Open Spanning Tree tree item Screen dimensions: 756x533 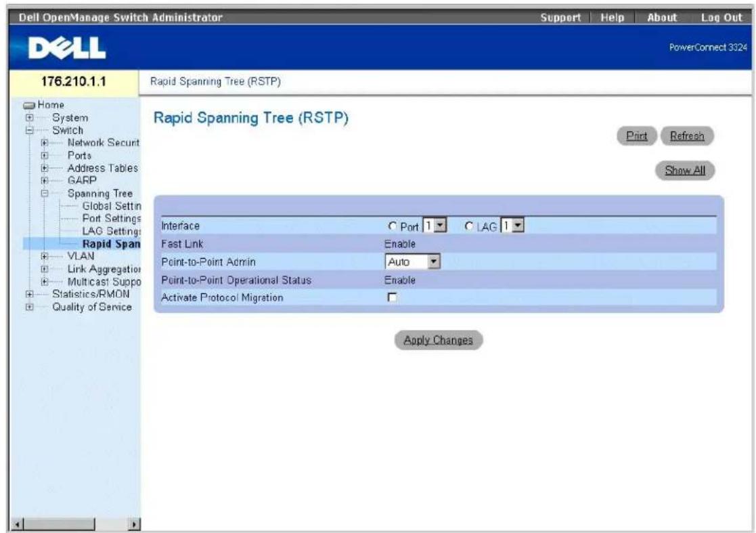click(99, 194)
